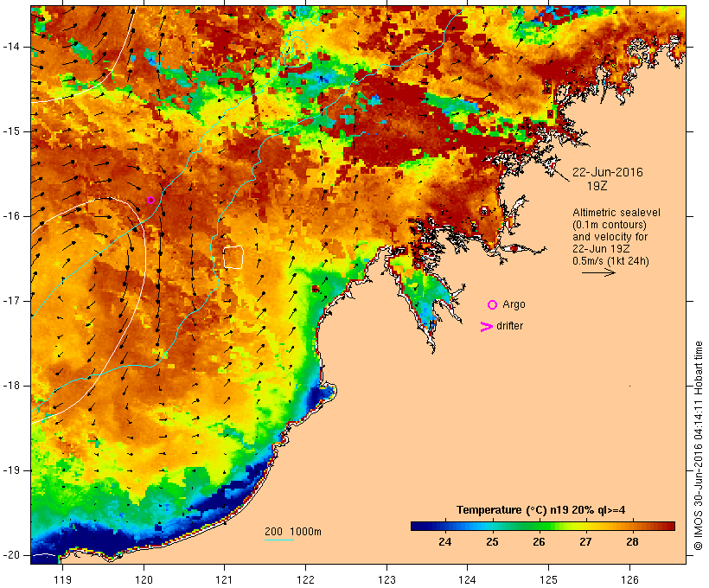The height and width of the screenshot is (588, 709).
Task: Click the 'drifter' legend label
Action: (509, 326)
